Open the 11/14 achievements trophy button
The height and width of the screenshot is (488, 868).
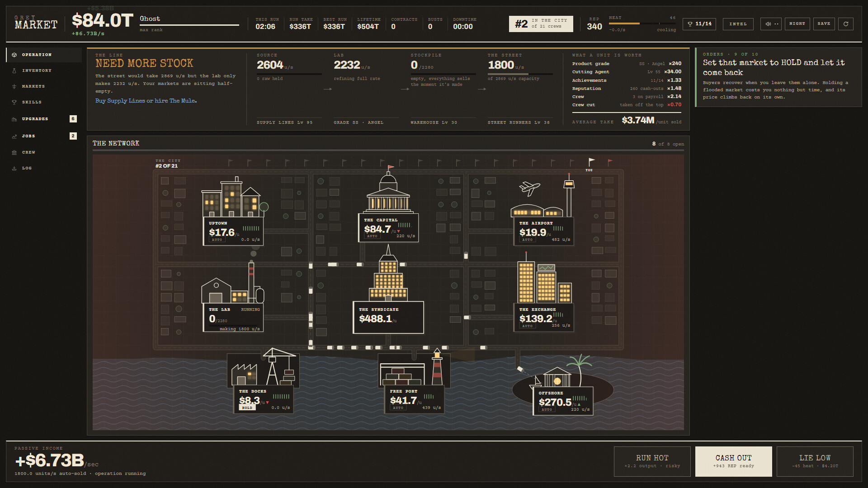click(699, 24)
